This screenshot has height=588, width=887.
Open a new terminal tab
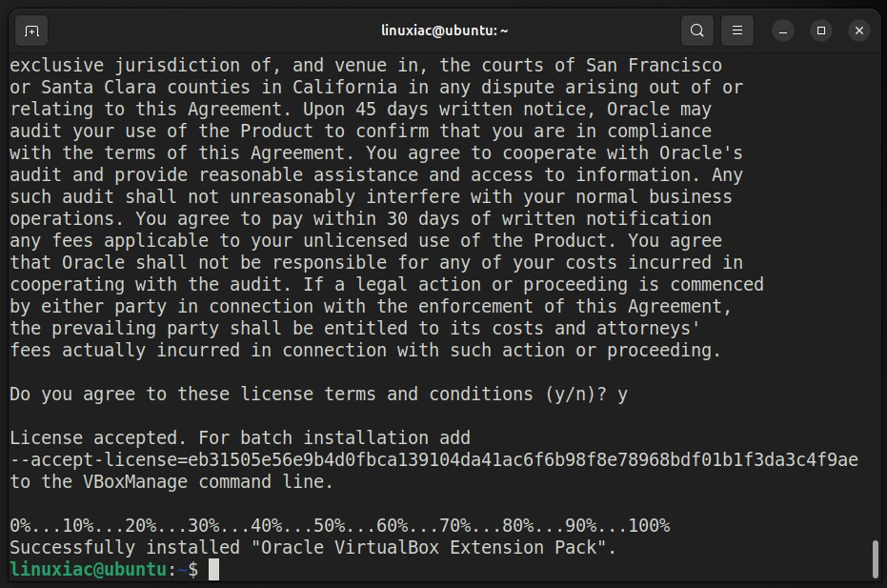[31, 30]
